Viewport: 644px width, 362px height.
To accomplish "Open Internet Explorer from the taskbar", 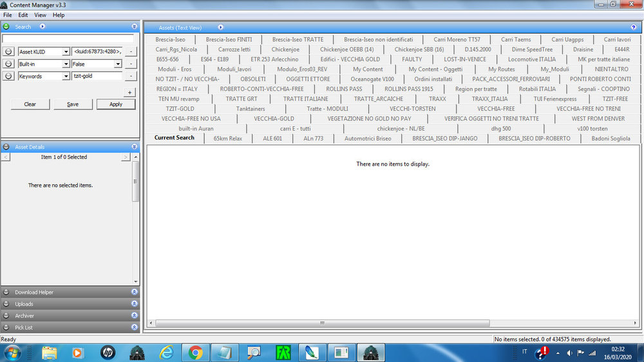I will [166, 353].
